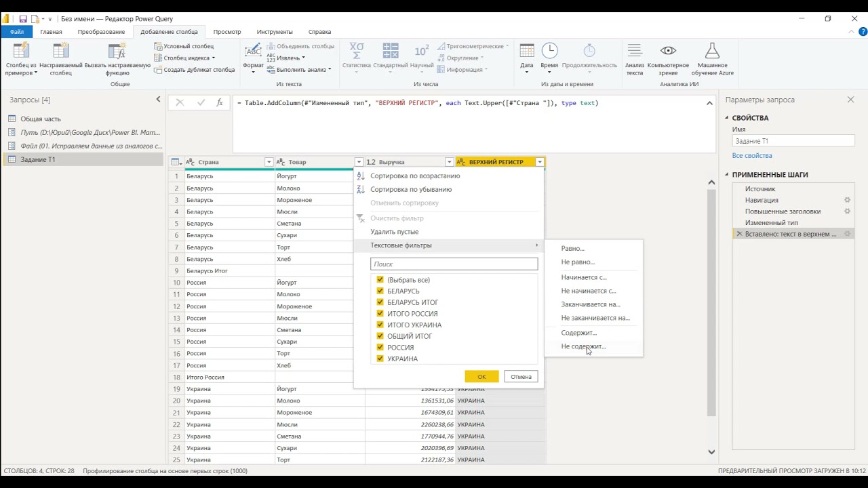868x488 pixels.
Task: Open the Товар column filter dropdown
Action: point(359,162)
